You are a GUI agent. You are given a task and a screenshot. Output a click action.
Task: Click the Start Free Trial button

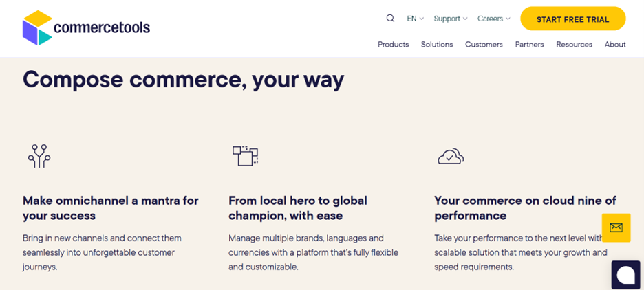coord(572,19)
